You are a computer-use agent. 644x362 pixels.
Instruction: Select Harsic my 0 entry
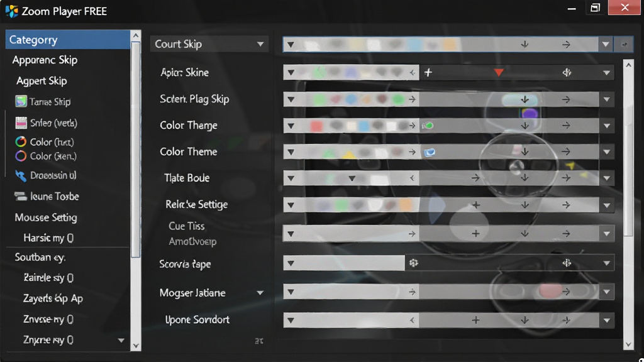48,238
